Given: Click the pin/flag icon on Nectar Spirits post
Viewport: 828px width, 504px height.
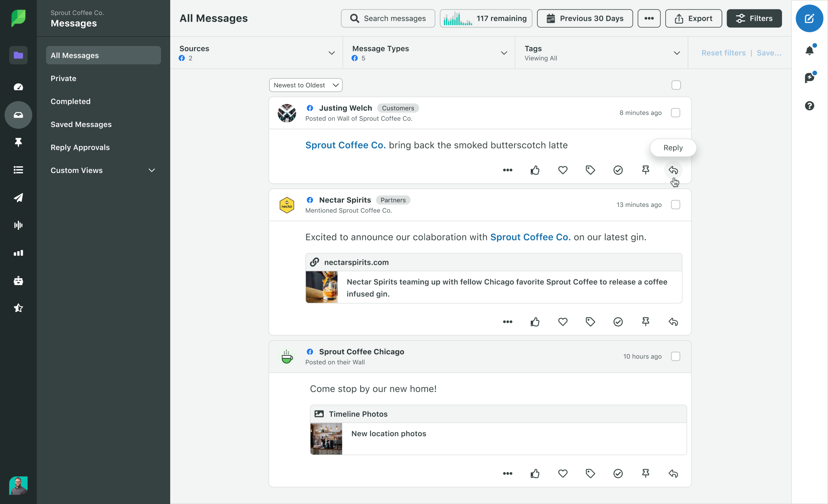Looking at the screenshot, I should [x=645, y=322].
